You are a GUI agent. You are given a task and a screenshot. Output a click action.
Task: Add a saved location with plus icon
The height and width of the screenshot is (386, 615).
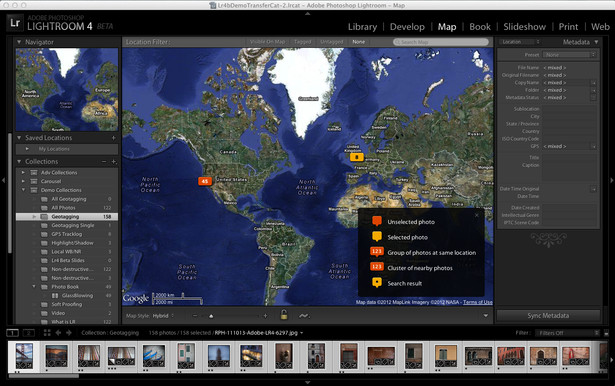point(113,138)
